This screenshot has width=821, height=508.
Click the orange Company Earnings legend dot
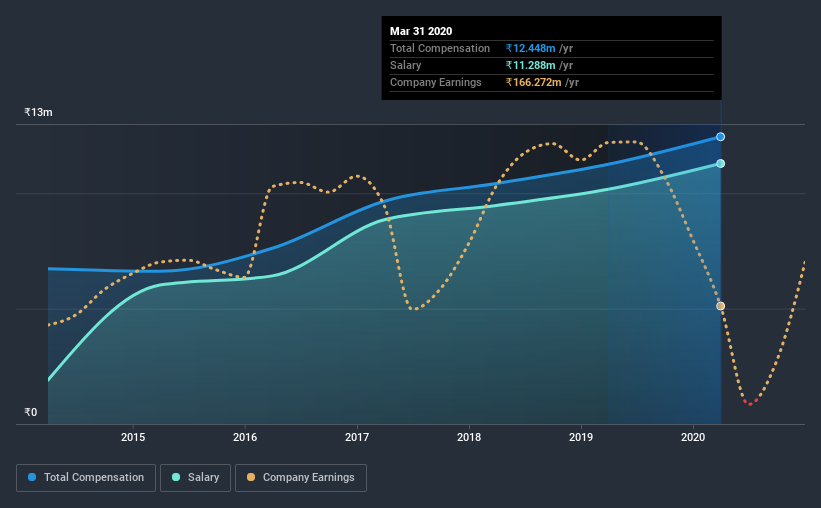point(251,477)
